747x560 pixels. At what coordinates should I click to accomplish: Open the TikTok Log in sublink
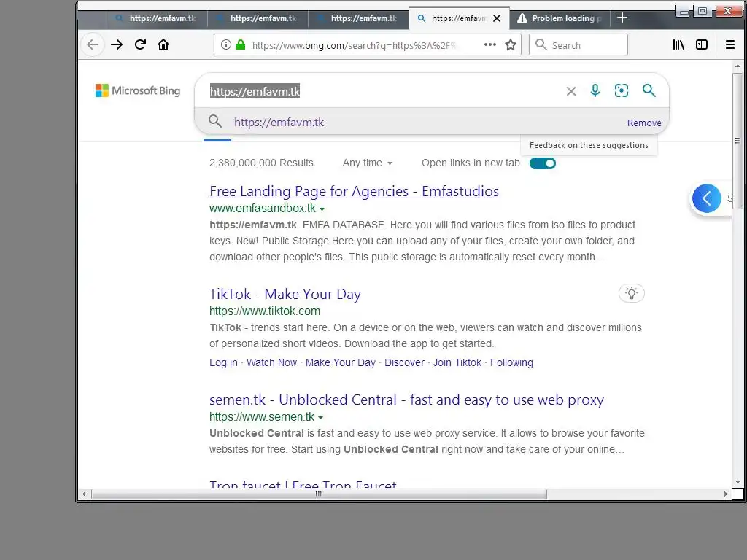pos(223,362)
